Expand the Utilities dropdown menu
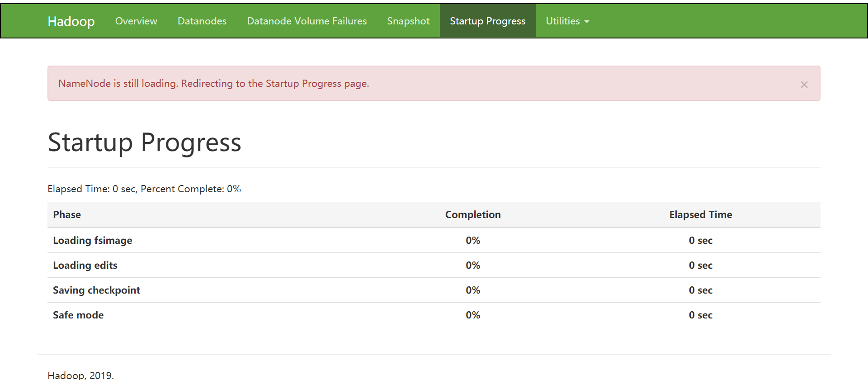The image size is (868, 380). pyautogui.click(x=567, y=21)
